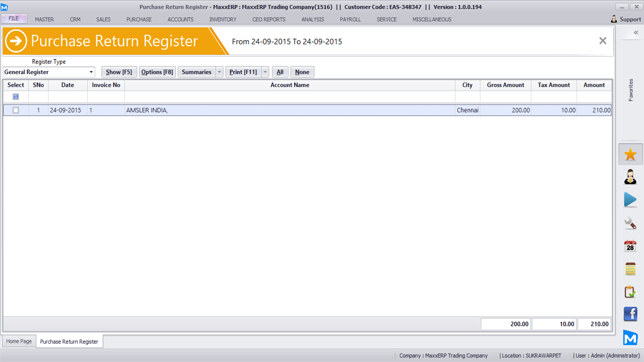Click the MaxxERP logo at sidebar bottom
The image size is (644, 362).
[630, 337]
